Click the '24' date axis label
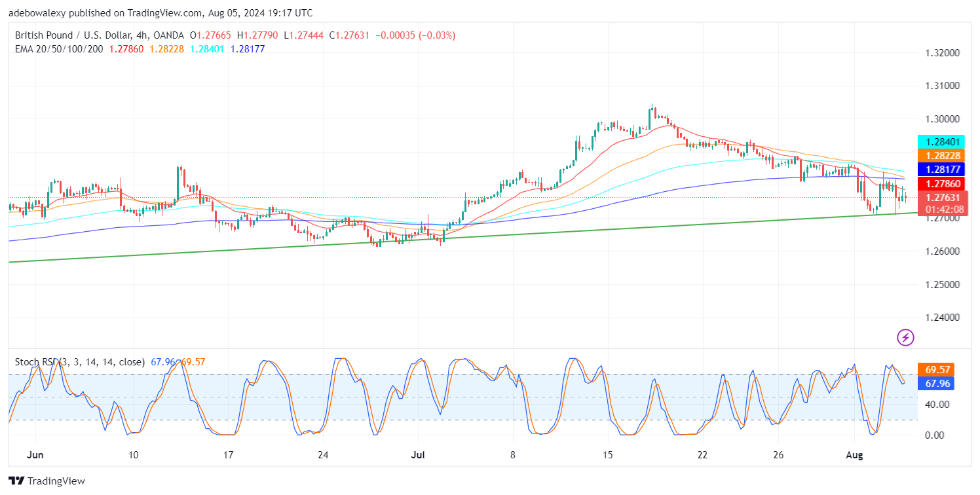Viewport: 980px width, 495px height. click(x=323, y=454)
